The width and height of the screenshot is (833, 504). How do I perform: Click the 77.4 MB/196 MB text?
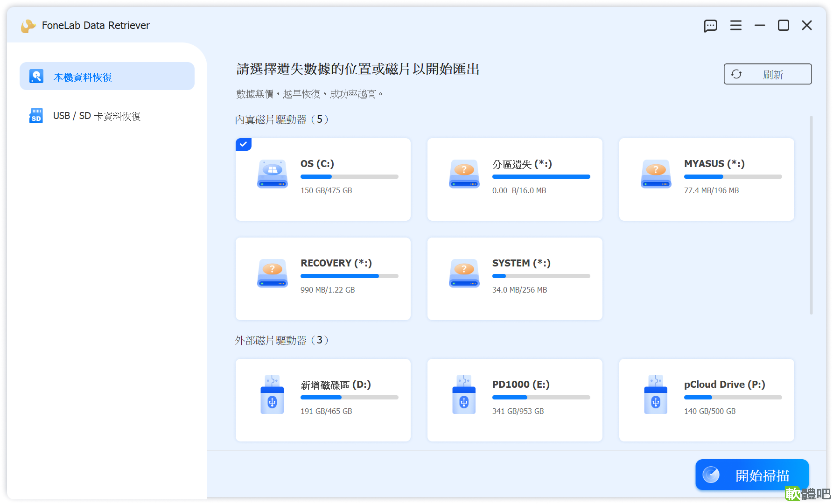tap(711, 190)
